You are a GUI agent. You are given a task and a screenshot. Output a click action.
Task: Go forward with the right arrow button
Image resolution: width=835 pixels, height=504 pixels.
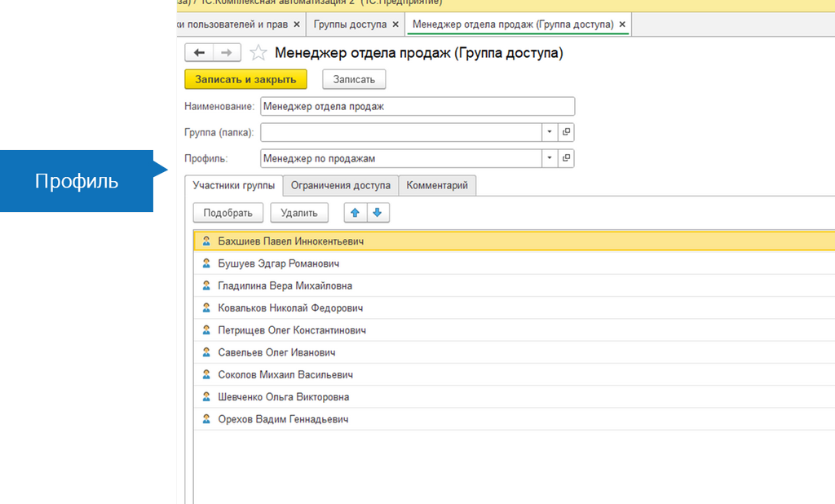(x=227, y=52)
